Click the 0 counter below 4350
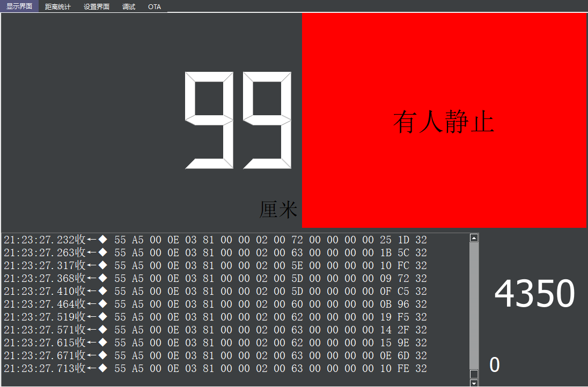The width and height of the screenshot is (588, 387). 494,365
